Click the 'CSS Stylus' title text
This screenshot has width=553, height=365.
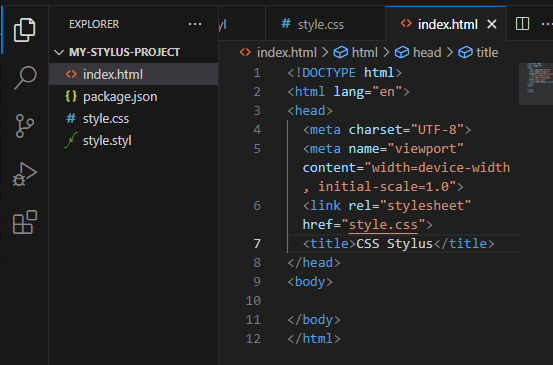pos(394,244)
